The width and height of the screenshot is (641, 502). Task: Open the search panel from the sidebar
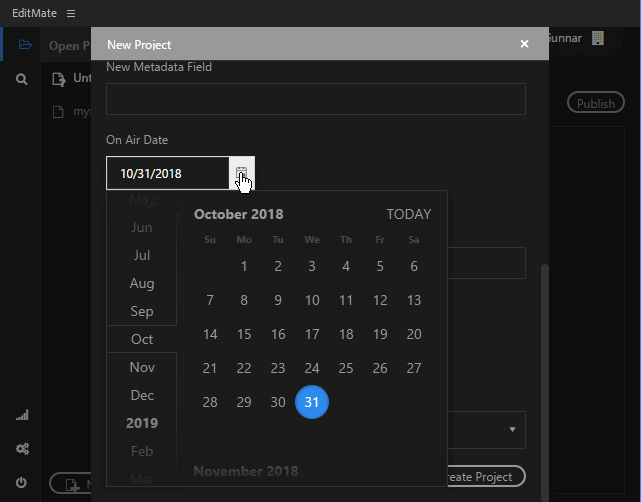[22, 78]
